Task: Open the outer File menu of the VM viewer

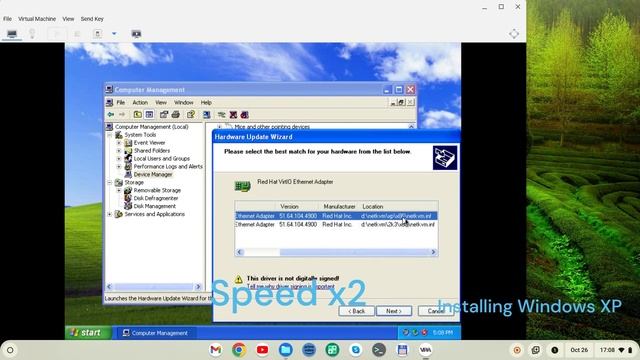Action: pyautogui.click(x=7, y=19)
